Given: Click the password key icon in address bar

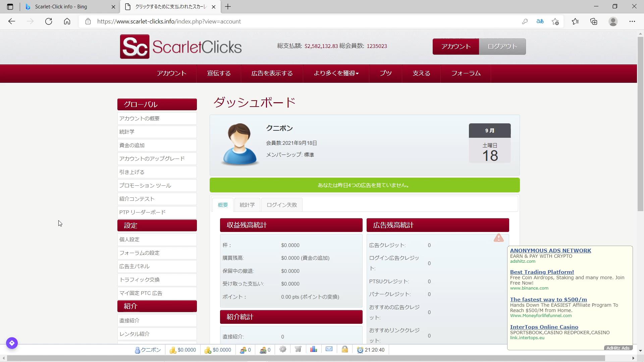Looking at the screenshot, I should (525, 21).
